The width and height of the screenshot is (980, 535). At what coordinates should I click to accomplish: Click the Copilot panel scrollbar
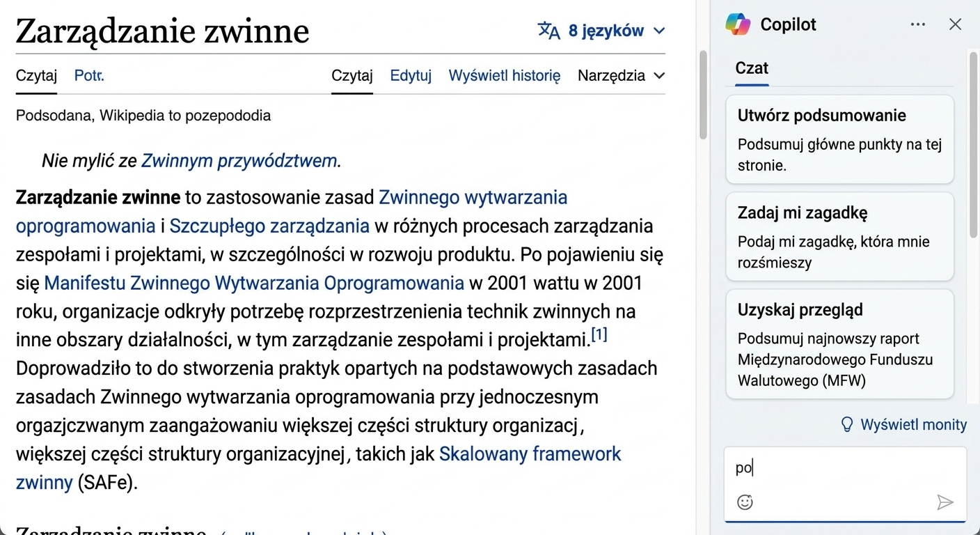click(973, 146)
